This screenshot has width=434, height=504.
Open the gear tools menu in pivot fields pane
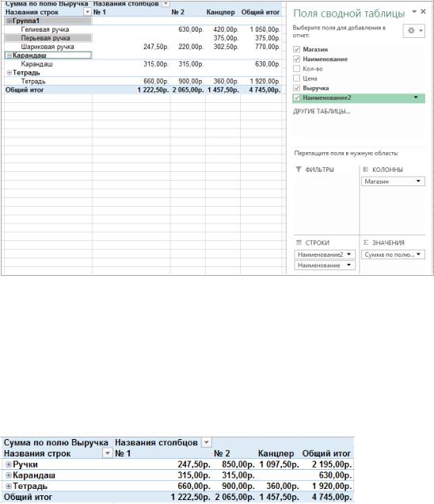coord(414,31)
